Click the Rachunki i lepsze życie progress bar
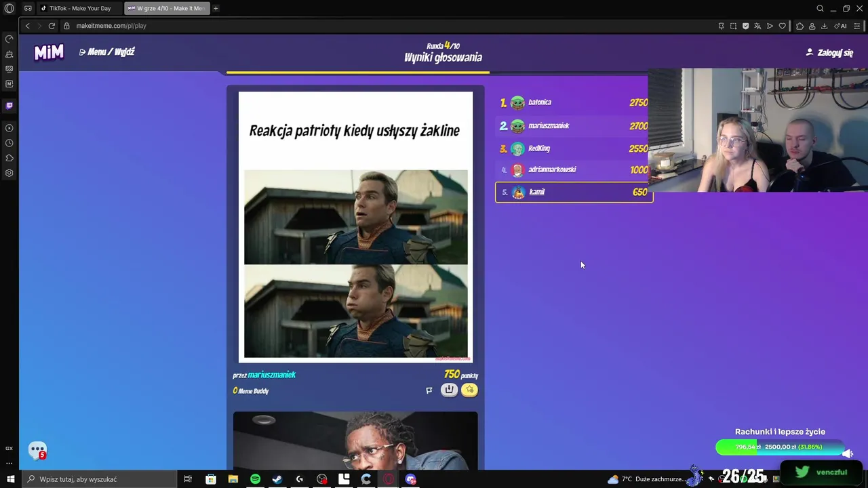The height and width of the screenshot is (488, 868). 780,447
